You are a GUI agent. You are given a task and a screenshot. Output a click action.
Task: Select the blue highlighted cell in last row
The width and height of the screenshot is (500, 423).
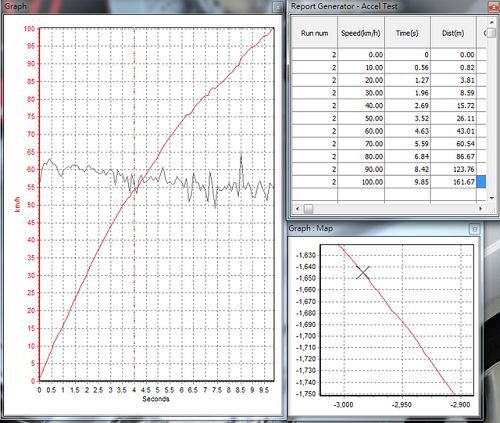click(x=481, y=182)
